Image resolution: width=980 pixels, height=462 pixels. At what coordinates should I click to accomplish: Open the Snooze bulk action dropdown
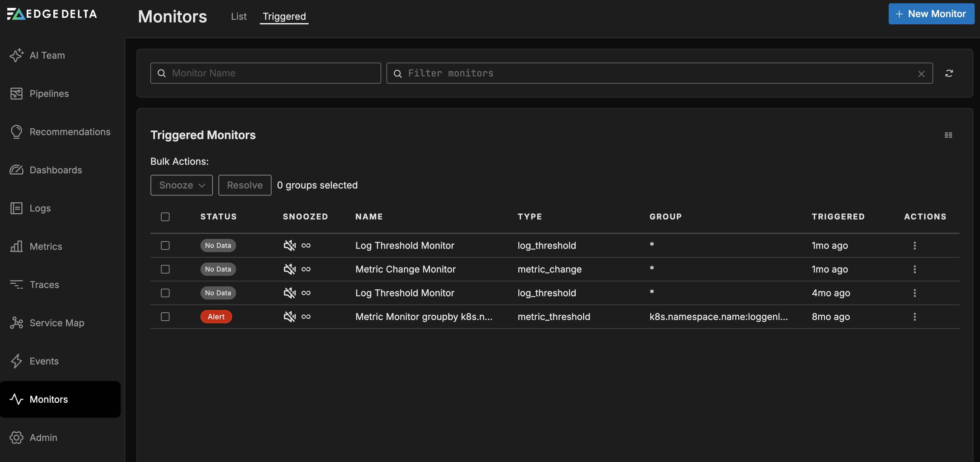181,185
